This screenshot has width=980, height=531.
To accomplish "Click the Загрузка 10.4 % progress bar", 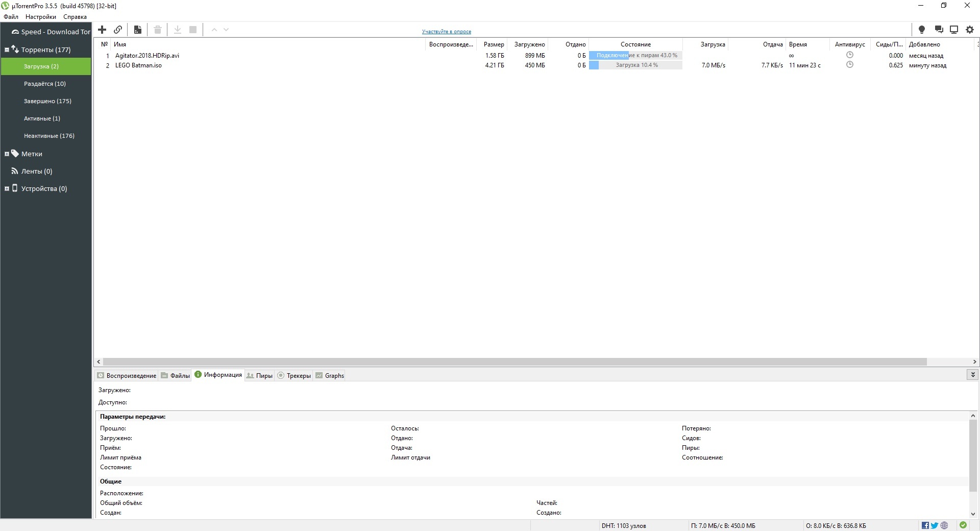I will [635, 65].
